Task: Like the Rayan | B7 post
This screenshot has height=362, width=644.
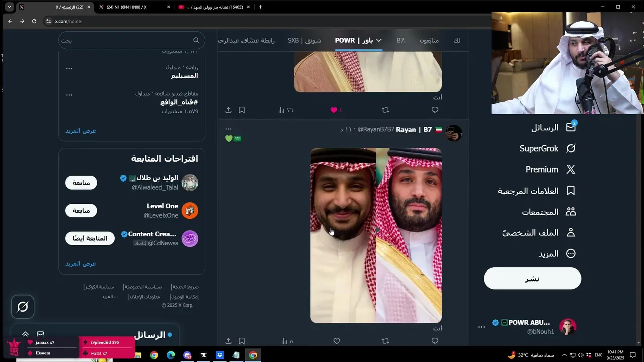Action: tap(337, 341)
